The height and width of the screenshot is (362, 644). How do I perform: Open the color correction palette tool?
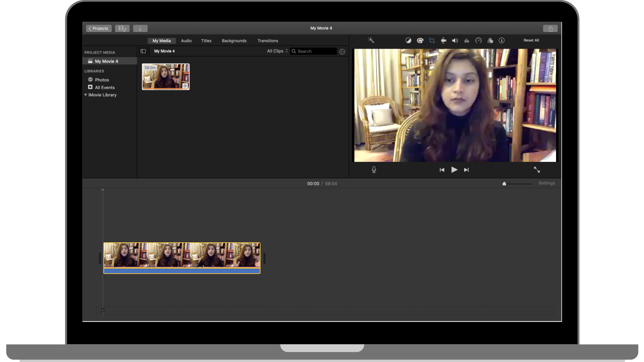420,41
